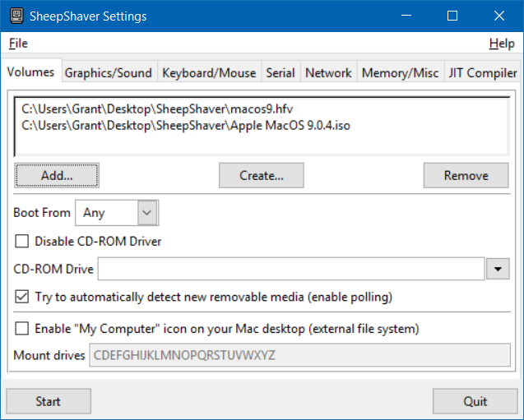This screenshot has width=524, height=420.
Task: Open the File menu
Action: 18,44
